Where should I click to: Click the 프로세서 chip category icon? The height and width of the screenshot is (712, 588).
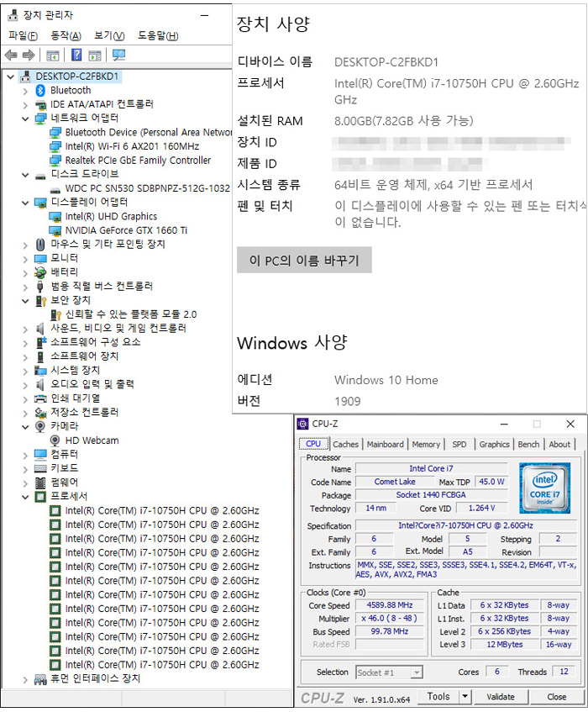(x=40, y=496)
